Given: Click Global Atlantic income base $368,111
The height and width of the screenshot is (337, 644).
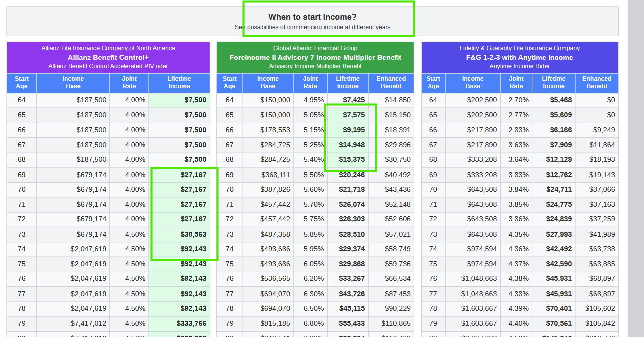Looking at the screenshot, I should pyautogui.click(x=275, y=175).
